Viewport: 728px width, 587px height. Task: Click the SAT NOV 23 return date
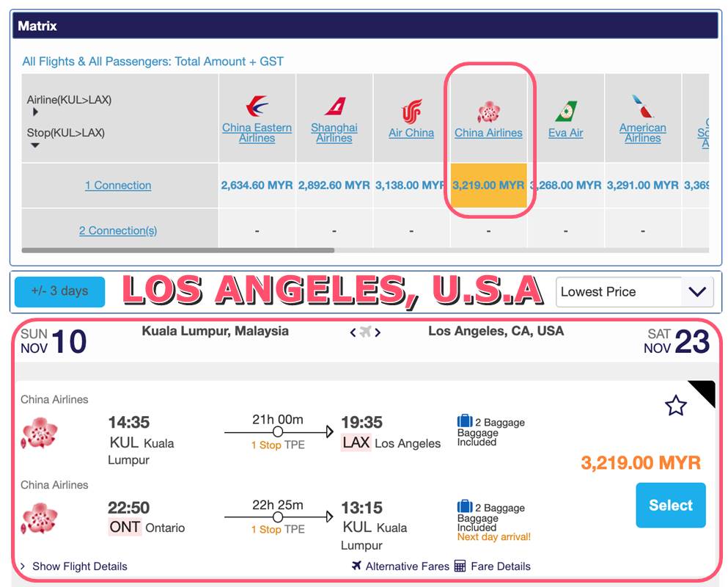(x=677, y=341)
